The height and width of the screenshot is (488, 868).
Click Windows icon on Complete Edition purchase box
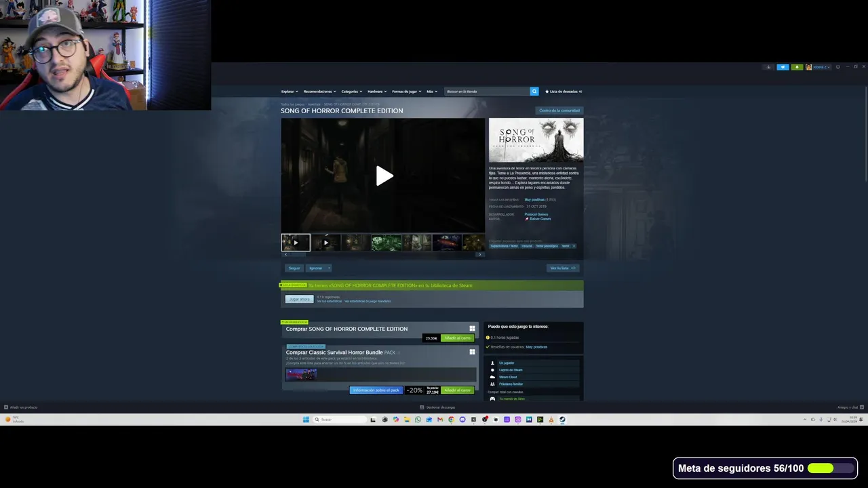click(x=472, y=329)
